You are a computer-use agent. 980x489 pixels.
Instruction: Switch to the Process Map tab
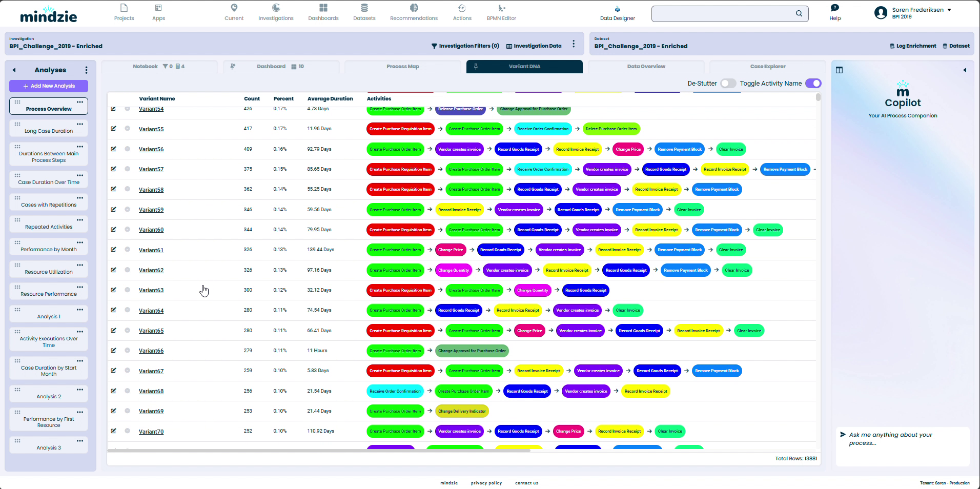[x=402, y=67]
